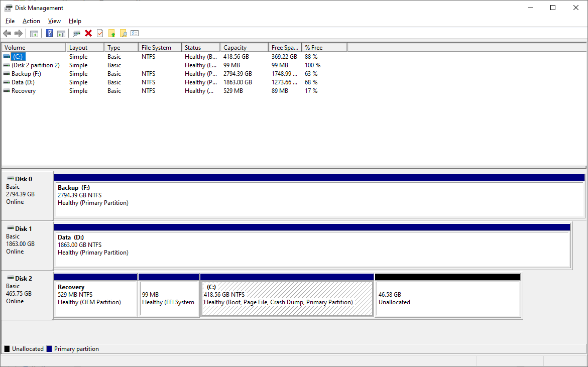Click the drive icon beside Data (D:)
Screen dimensions: 588x367
[x=7, y=82]
